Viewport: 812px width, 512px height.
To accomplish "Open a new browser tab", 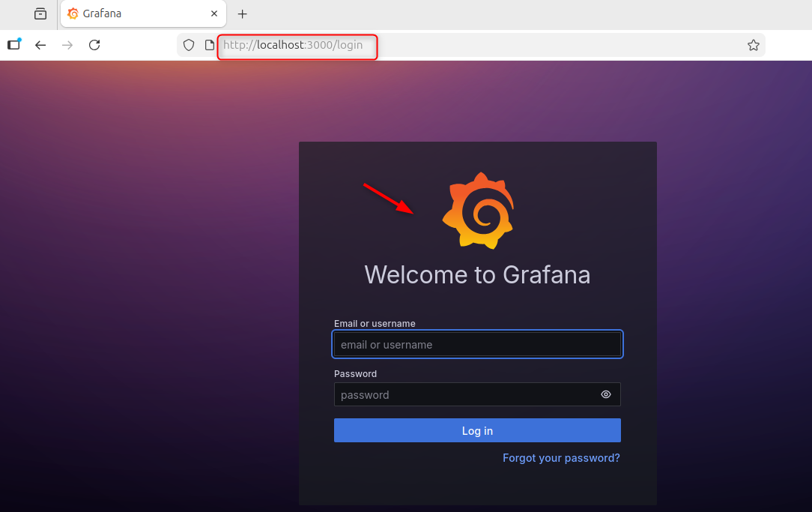I will [242, 14].
